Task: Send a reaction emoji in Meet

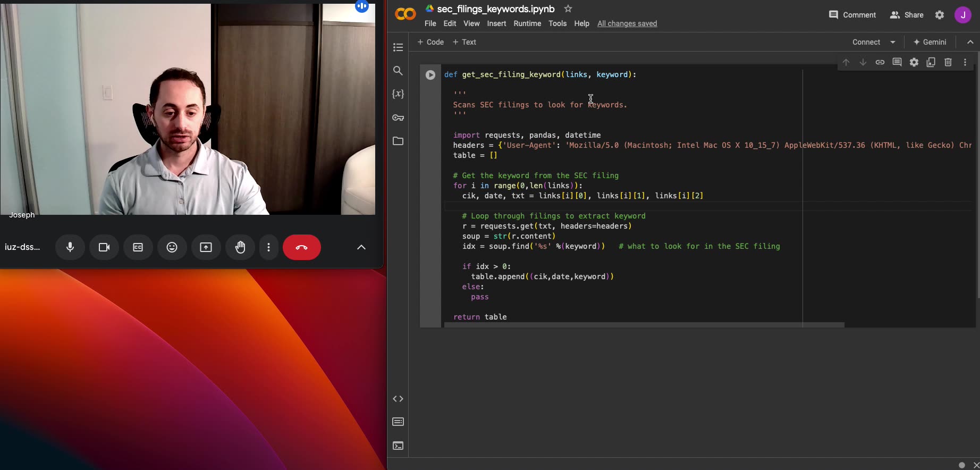Action: [x=172, y=247]
